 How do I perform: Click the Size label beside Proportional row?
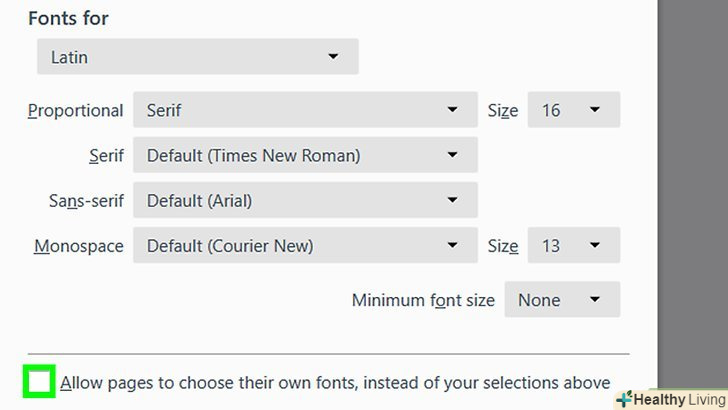pos(502,111)
